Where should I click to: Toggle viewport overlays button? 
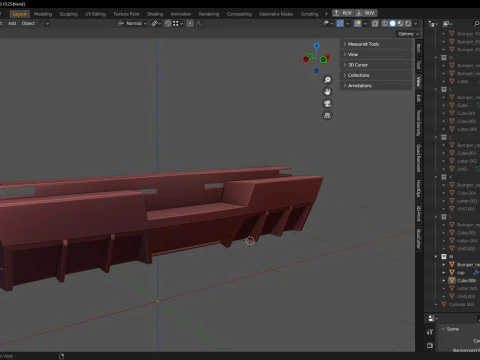point(358,23)
